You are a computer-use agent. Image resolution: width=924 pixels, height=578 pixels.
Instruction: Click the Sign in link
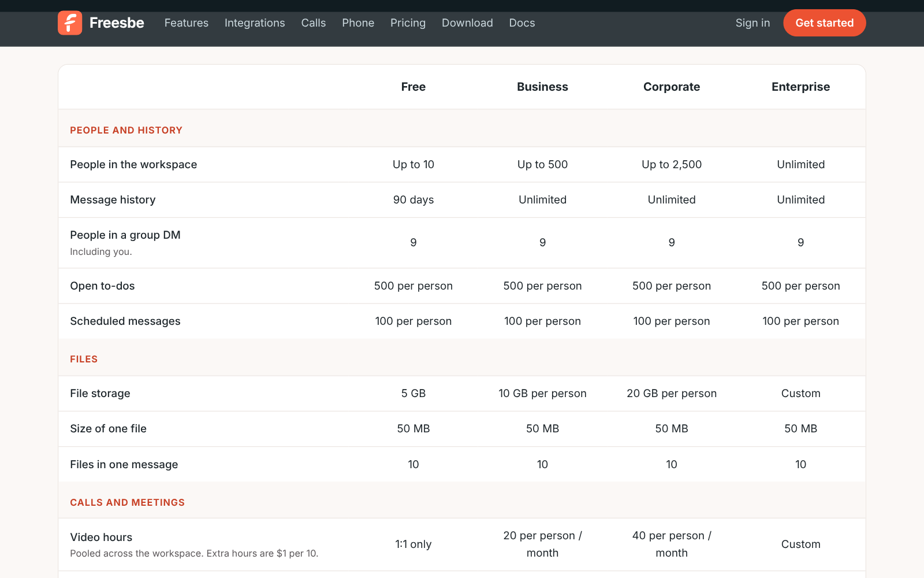pyautogui.click(x=752, y=23)
